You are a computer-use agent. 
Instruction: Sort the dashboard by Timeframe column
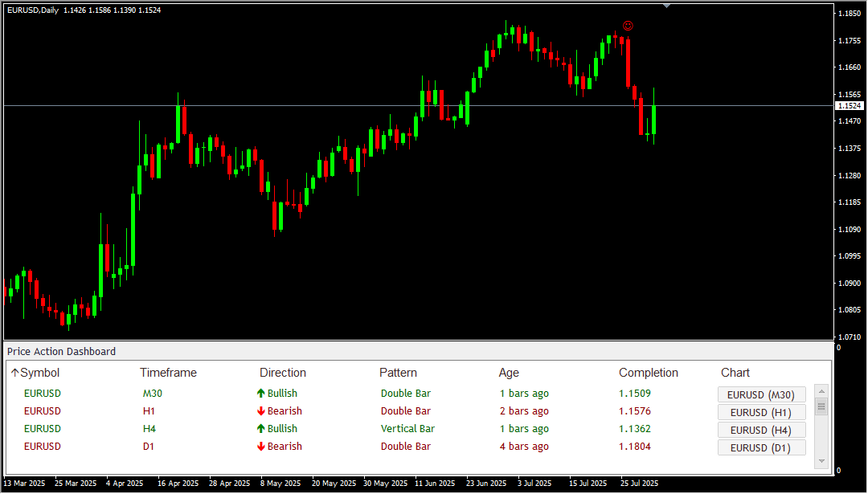[x=168, y=373]
